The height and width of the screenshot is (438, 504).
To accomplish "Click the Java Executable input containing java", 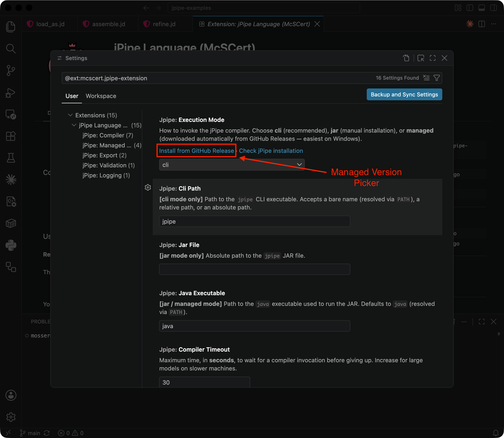I will (x=255, y=326).
